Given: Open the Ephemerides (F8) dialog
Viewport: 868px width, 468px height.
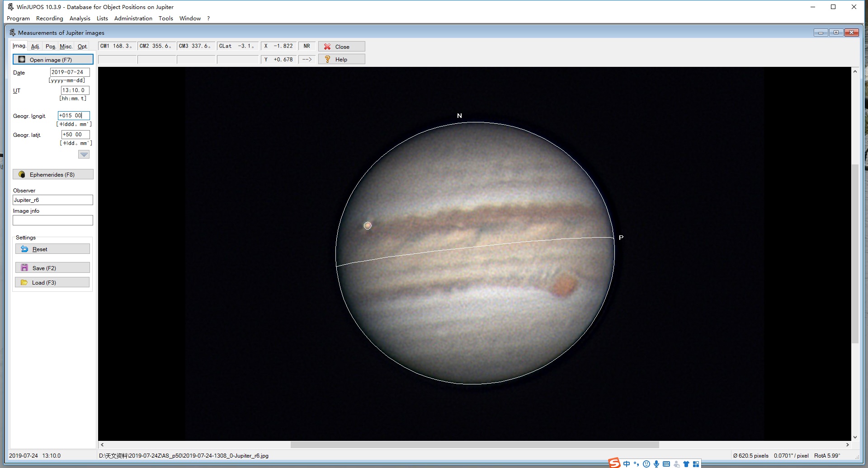Looking at the screenshot, I should (53, 174).
